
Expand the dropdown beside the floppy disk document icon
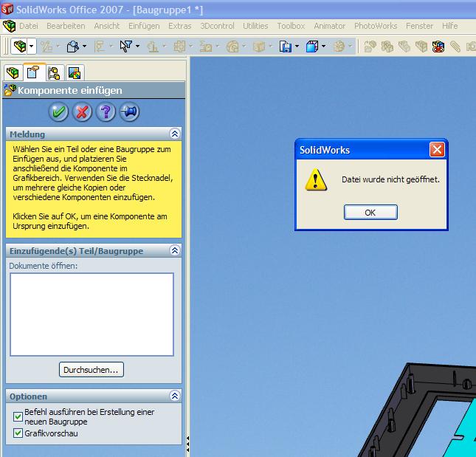click(297, 47)
